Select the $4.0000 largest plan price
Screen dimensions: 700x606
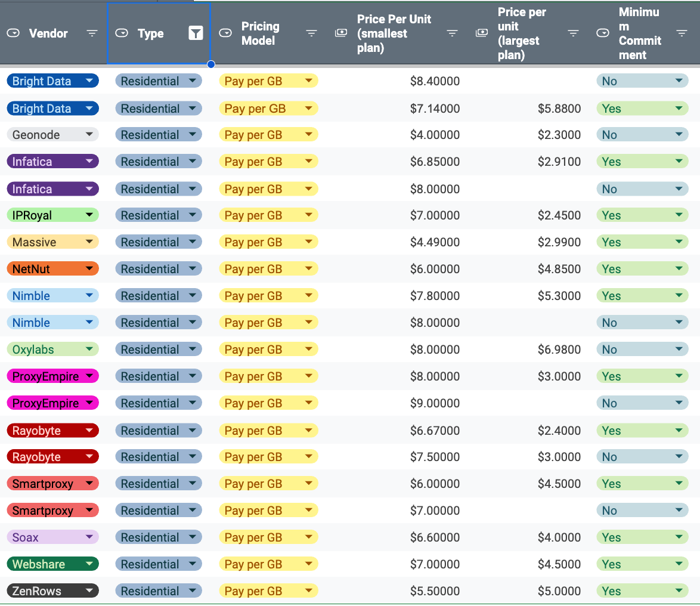[x=559, y=537]
